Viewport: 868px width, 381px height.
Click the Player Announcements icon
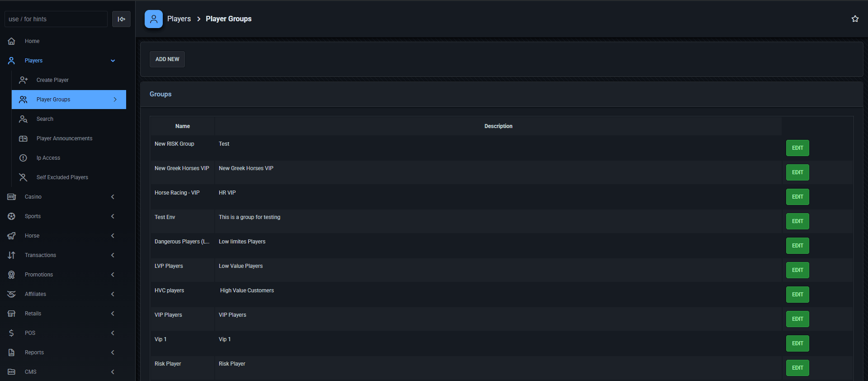click(x=24, y=138)
